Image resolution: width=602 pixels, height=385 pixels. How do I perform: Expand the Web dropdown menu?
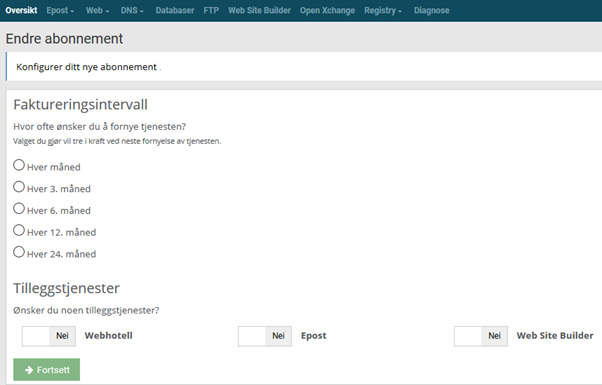[x=98, y=10]
